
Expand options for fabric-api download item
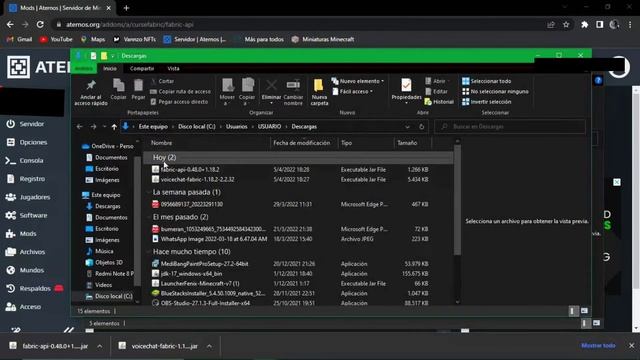tap(100, 346)
